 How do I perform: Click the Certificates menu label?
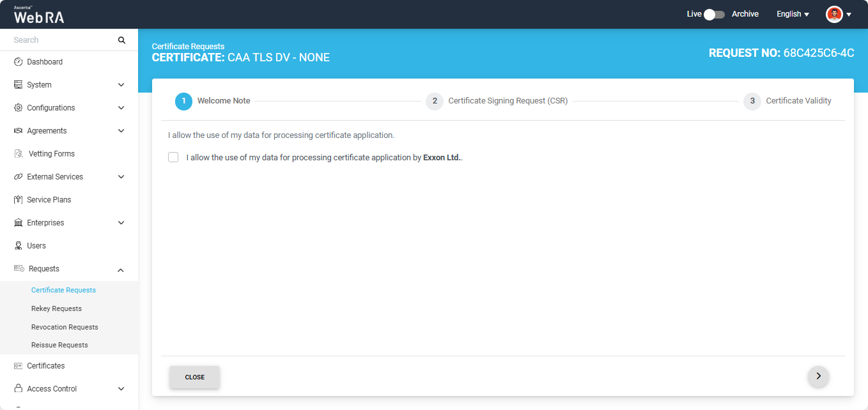pos(46,366)
